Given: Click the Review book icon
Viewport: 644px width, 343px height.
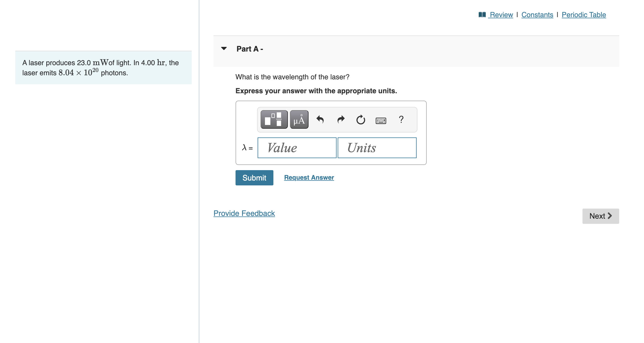Looking at the screenshot, I should (x=482, y=15).
